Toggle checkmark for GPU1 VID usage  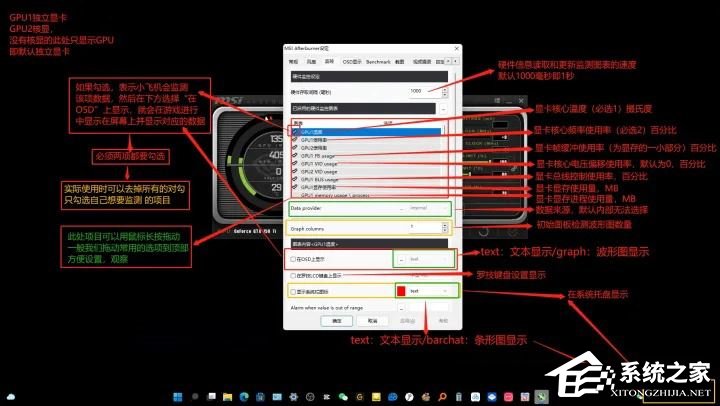point(295,164)
